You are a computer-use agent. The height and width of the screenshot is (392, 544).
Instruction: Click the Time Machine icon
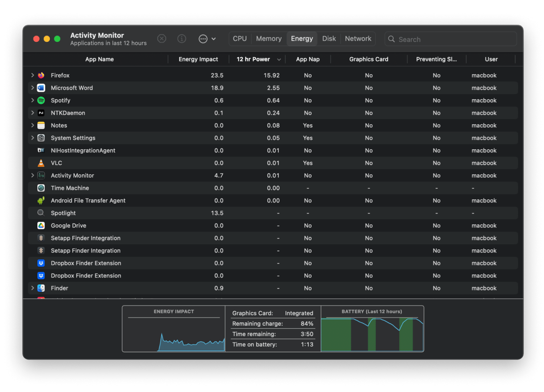[x=41, y=188]
